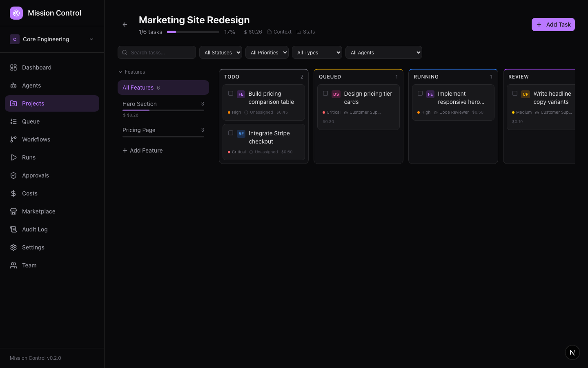The image size is (588, 368).
Task: Click the back arrow beside project title
Action: point(125,25)
